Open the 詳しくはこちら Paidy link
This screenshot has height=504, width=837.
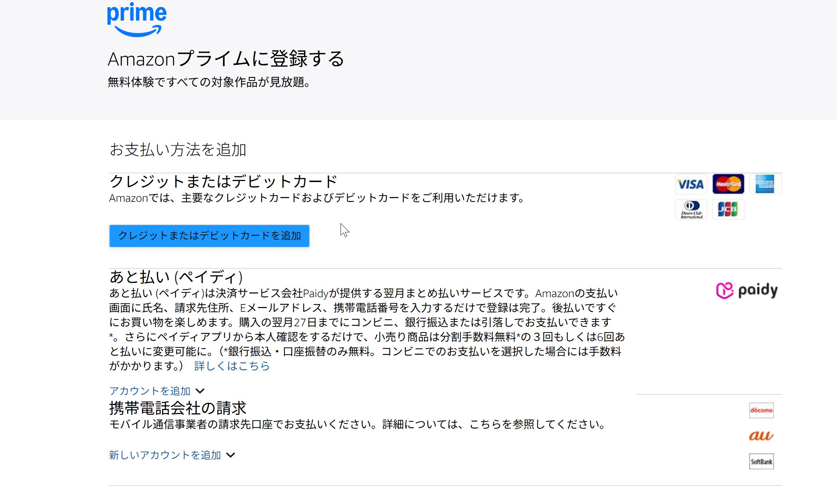pos(232,366)
